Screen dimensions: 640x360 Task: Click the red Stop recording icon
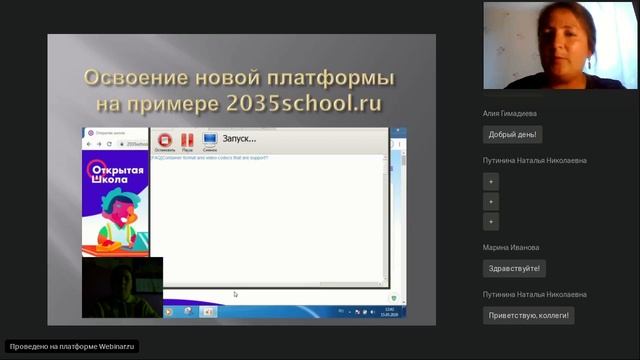(165, 140)
